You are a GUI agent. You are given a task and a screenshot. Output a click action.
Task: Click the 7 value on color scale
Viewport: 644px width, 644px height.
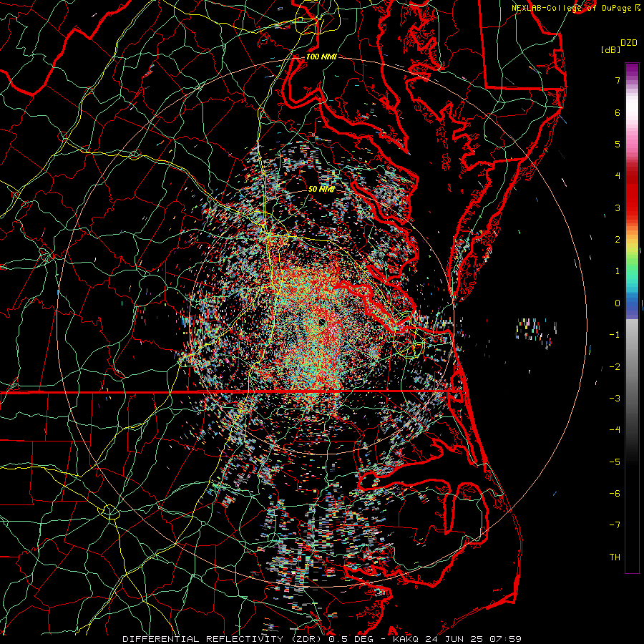pyautogui.click(x=618, y=80)
